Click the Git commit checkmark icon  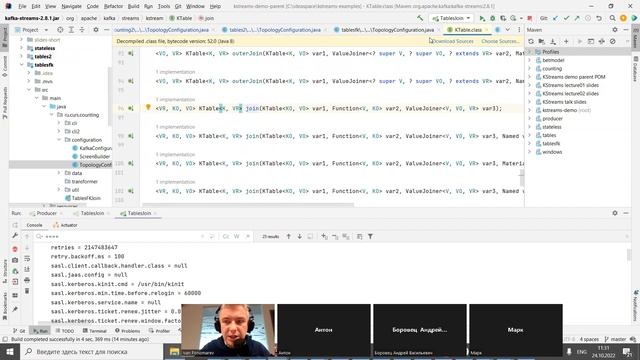point(566,18)
